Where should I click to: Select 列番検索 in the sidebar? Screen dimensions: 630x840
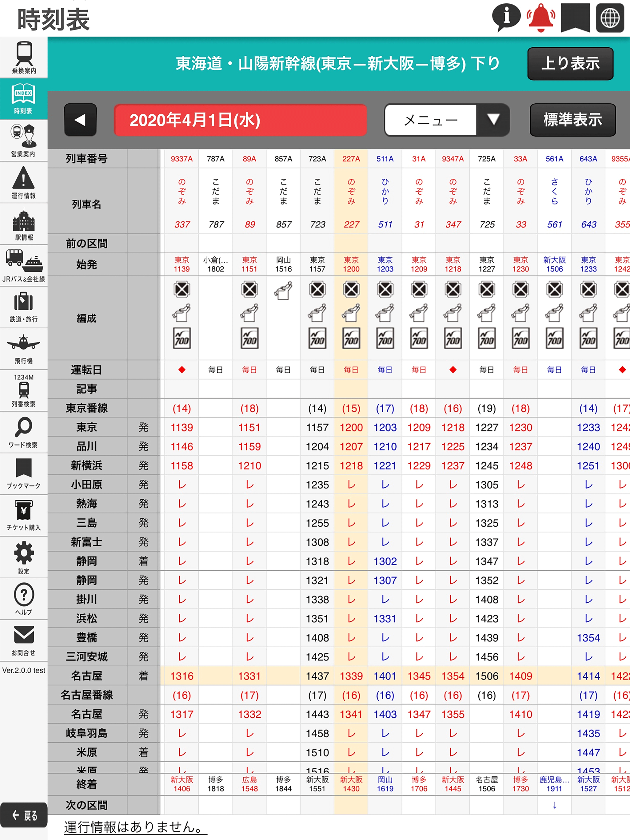tap(24, 390)
